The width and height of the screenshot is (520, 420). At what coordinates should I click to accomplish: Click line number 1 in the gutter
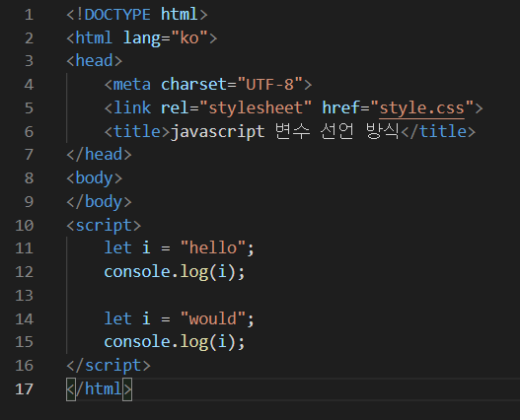pyautogui.click(x=29, y=15)
